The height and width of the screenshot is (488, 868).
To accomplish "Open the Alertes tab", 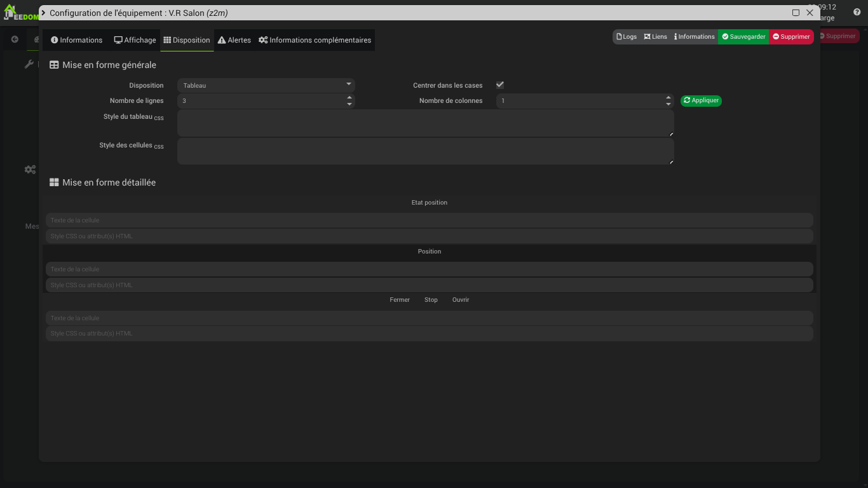I will (x=234, y=40).
